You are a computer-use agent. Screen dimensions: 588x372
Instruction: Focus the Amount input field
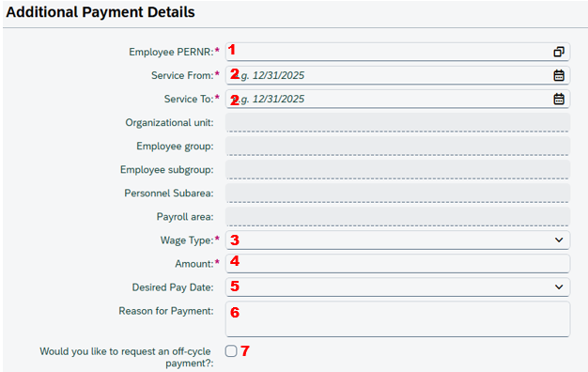397,264
